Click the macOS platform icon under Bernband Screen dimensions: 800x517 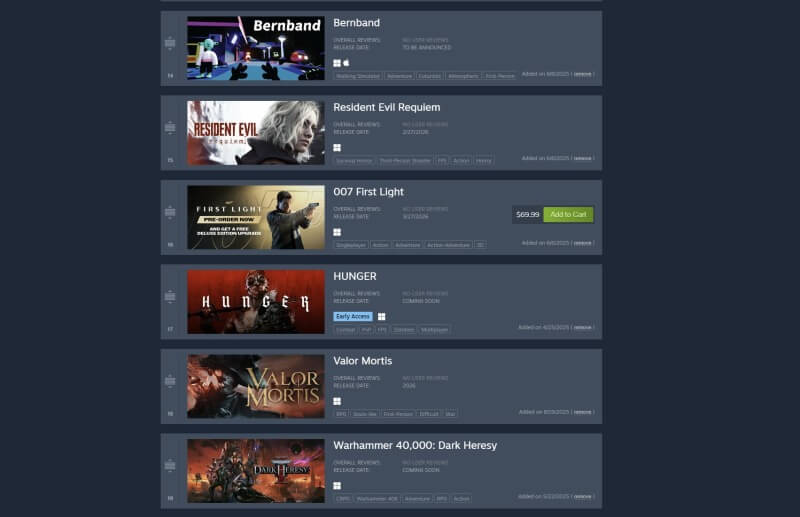click(x=346, y=63)
